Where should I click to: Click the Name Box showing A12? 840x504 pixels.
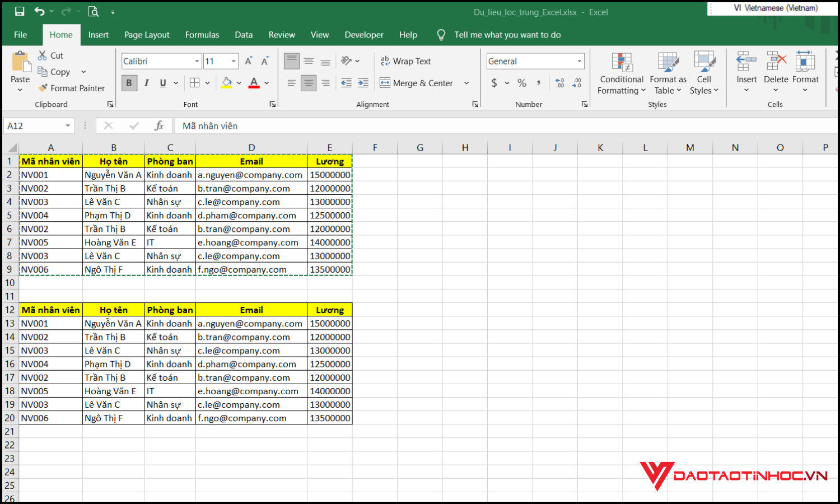34,125
